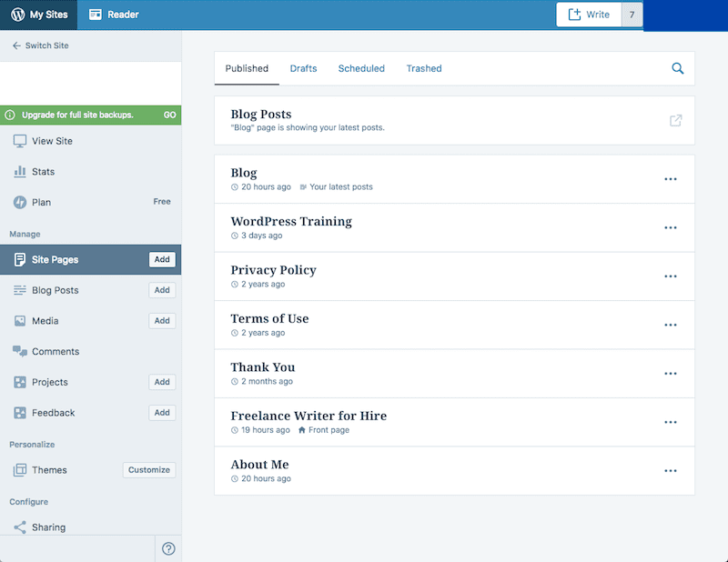Click the Blog Posts heading card

(x=454, y=121)
